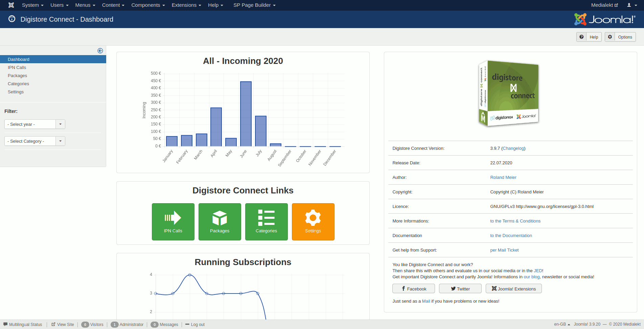Click the June bar in incoming chart
This screenshot has width=644, height=329.
[x=246, y=114]
